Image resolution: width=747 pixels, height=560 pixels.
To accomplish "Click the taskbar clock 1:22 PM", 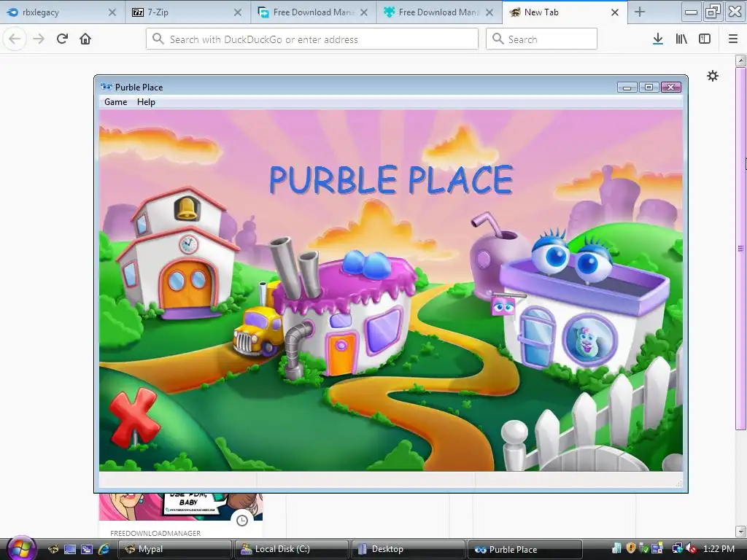I will pyautogui.click(x=719, y=549).
